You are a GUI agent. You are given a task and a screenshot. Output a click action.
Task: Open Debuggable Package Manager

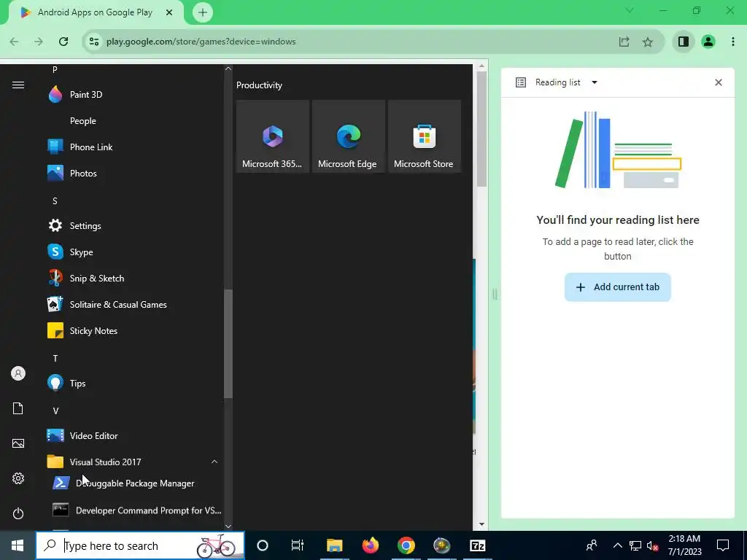tap(133, 483)
